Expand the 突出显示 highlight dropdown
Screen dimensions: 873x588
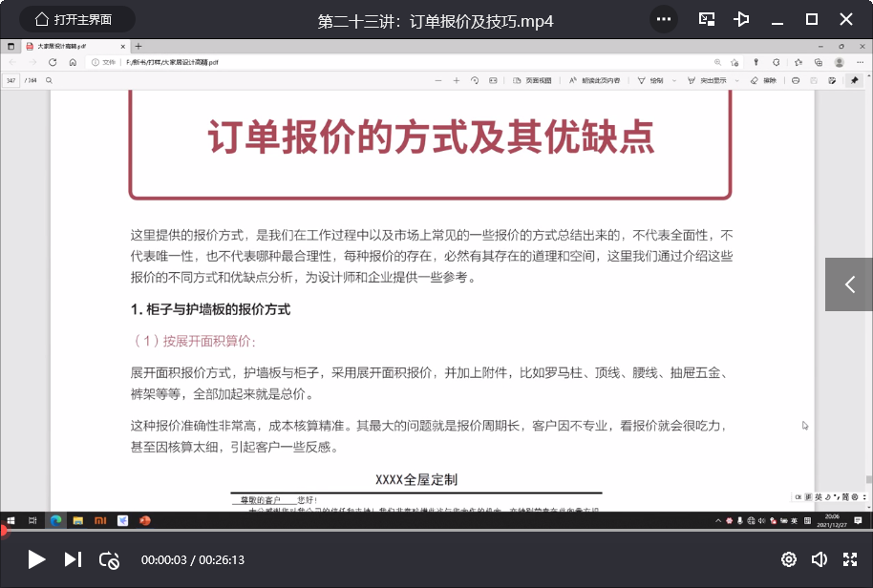pos(736,80)
